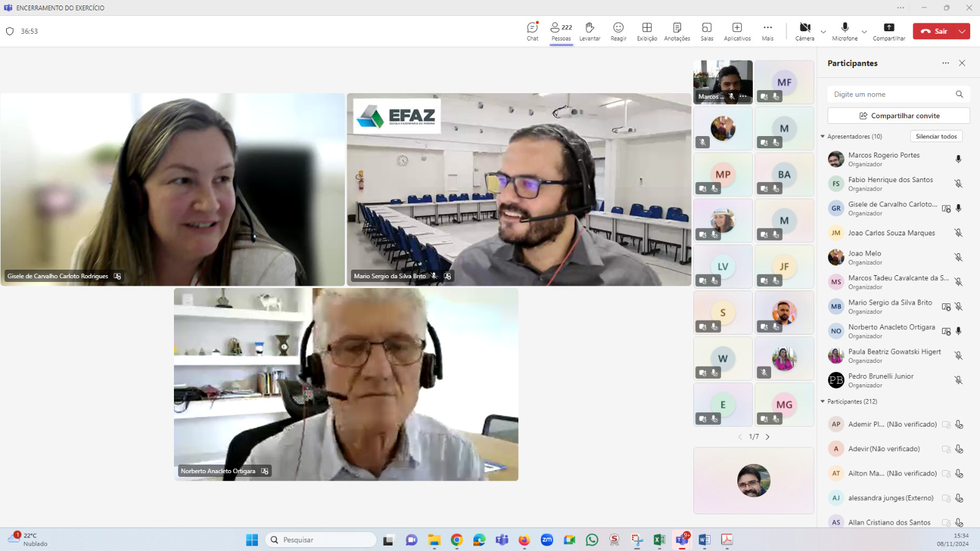Open dropdown arrow next to Sair

(x=962, y=31)
